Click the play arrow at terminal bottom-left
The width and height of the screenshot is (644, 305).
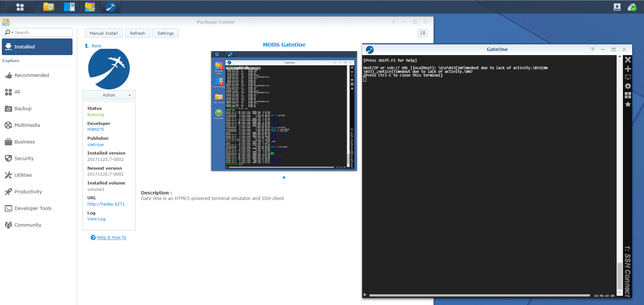click(x=365, y=295)
